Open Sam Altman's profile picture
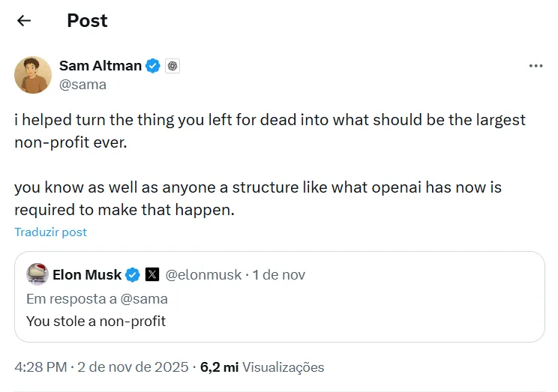 [33, 75]
